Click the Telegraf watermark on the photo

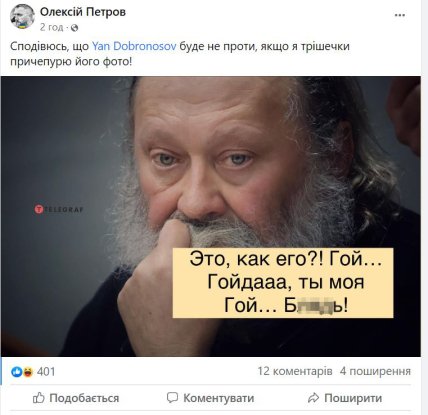(x=59, y=209)
